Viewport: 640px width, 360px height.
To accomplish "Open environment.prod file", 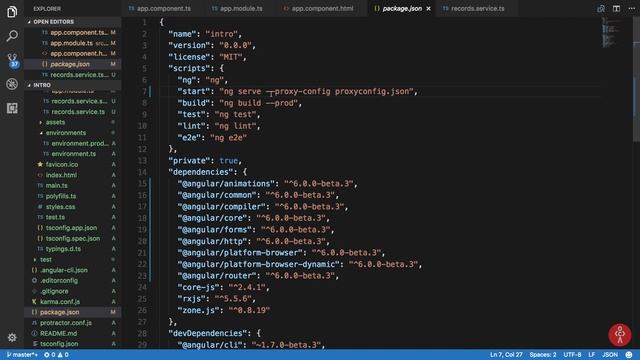I will point(73,143).
